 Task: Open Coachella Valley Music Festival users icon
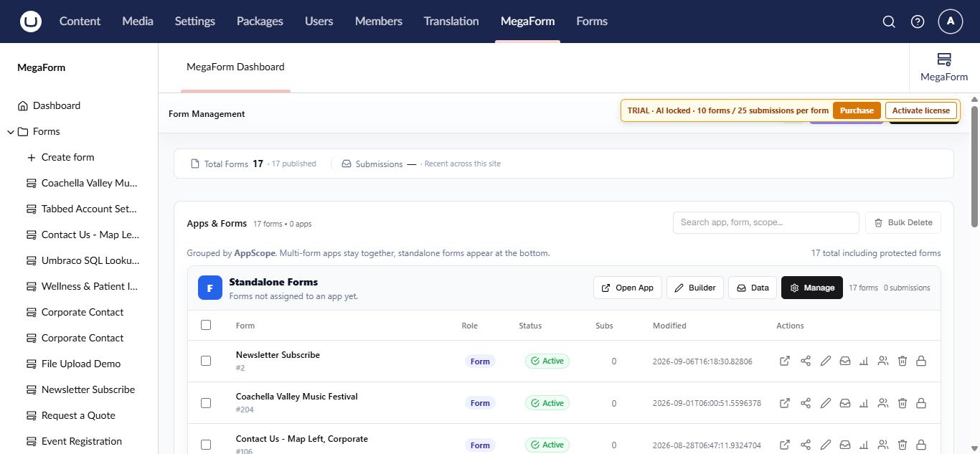tap(883, 403)
